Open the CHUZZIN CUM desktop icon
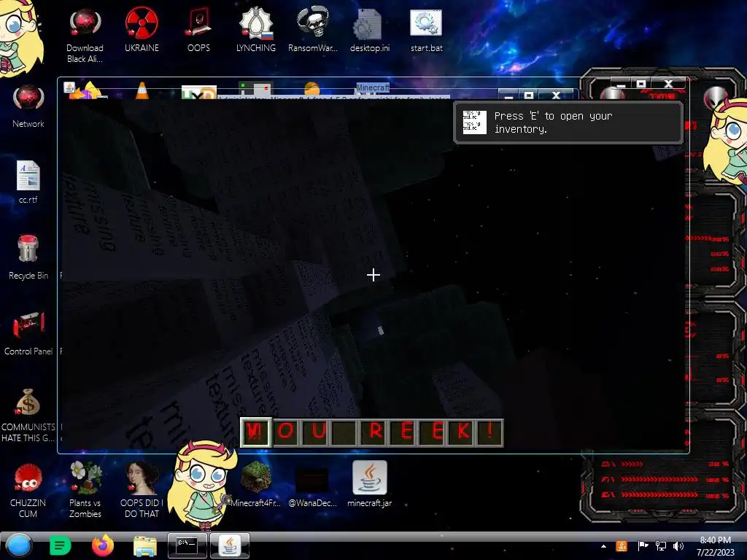Viewport: 747px width, 560px height. [x=28, y=491]
